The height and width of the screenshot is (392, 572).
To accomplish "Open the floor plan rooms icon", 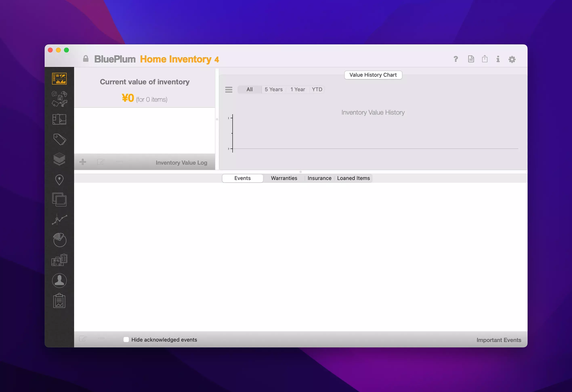I will [x=59, y=119].
